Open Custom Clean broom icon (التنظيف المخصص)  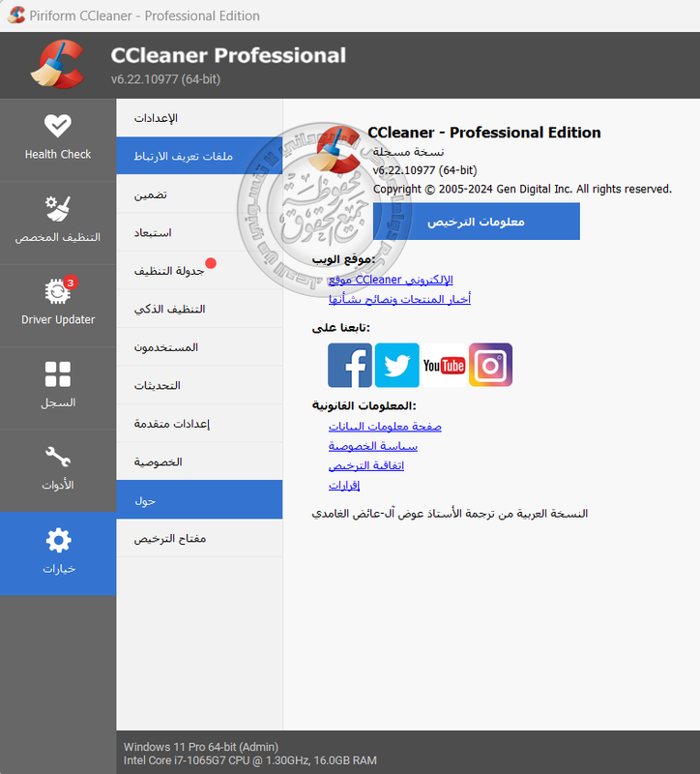pyautogui.click(x=58, y=209)
